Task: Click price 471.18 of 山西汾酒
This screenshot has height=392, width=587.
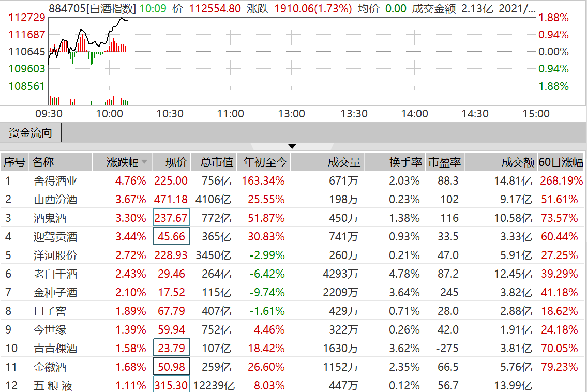Action: pyautogui.click(x=171, y=200)
